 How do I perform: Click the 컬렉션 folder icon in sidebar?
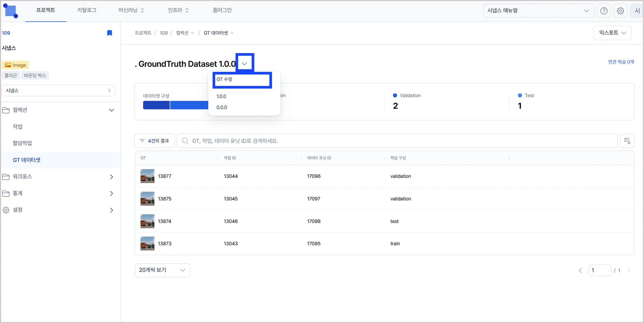tap(6, 110)
